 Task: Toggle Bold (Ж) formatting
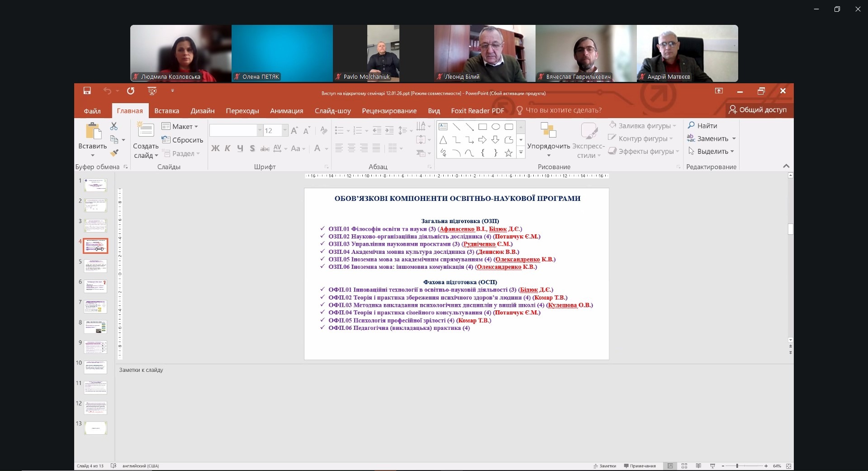point(215,148)
